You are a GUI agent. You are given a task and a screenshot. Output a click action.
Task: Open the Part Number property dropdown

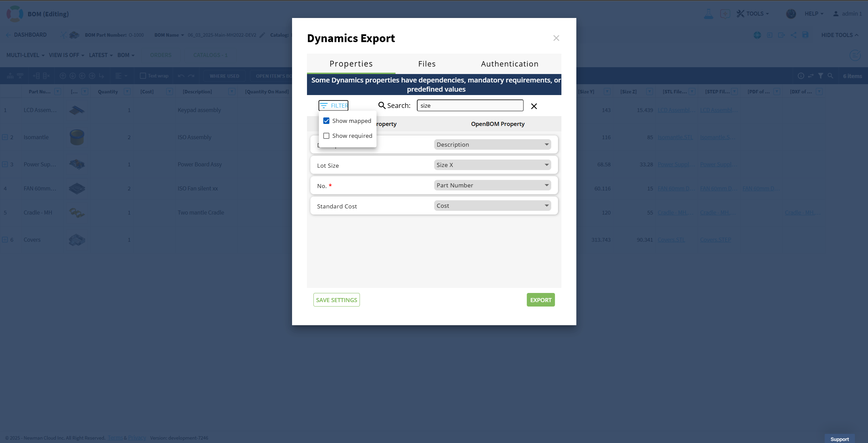coord(492,185)
